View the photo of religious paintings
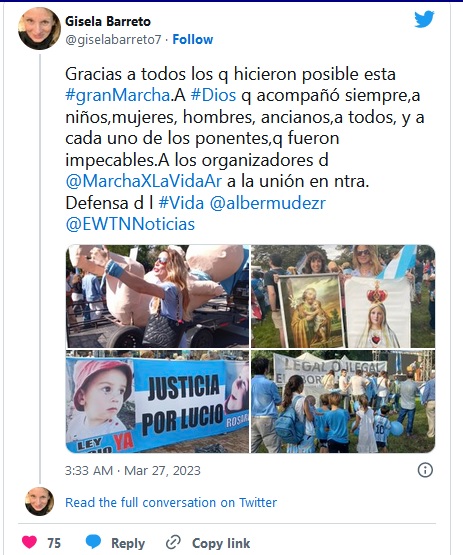The height and width of the screenshot is (555, 463). (343, 296)
